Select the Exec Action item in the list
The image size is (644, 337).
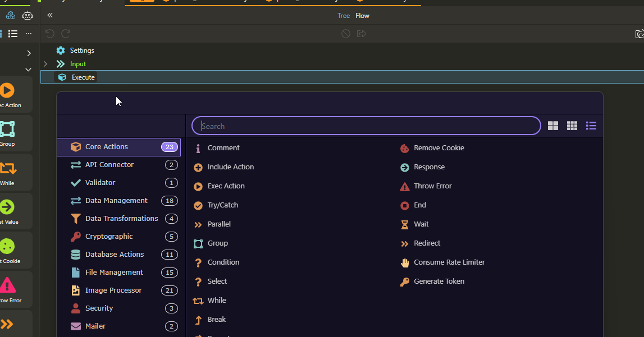(226, 186)
